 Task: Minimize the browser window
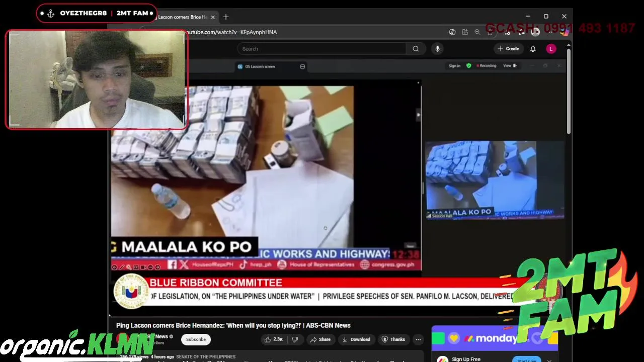click(527, 17)
